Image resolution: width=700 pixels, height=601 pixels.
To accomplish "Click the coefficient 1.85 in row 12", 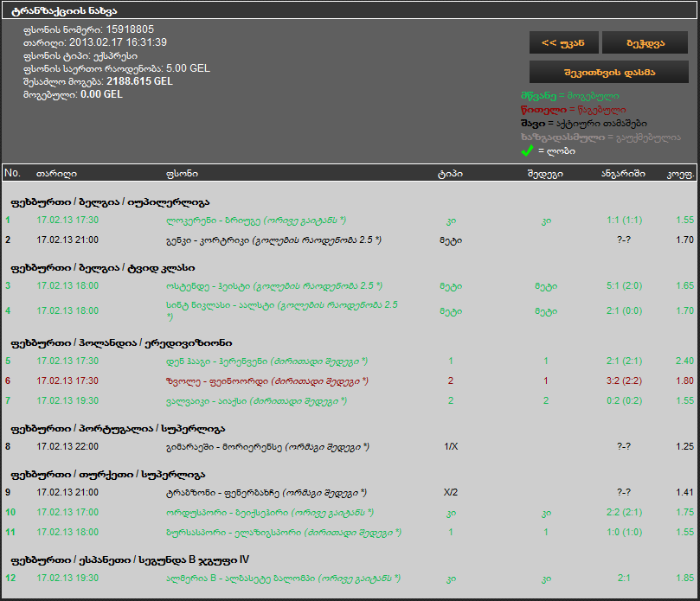I will 684,578.
